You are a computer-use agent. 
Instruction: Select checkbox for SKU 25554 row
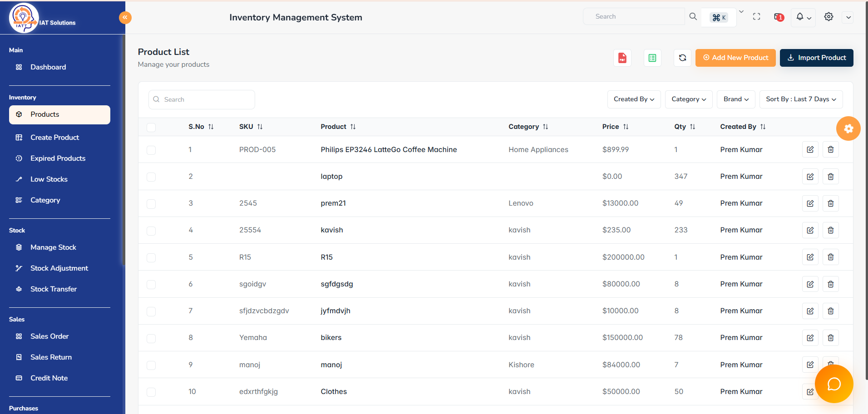pos(151,231)
